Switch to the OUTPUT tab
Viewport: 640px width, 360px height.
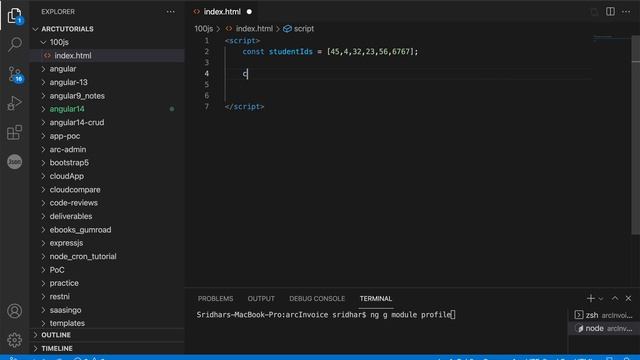(x=261, y=299)
